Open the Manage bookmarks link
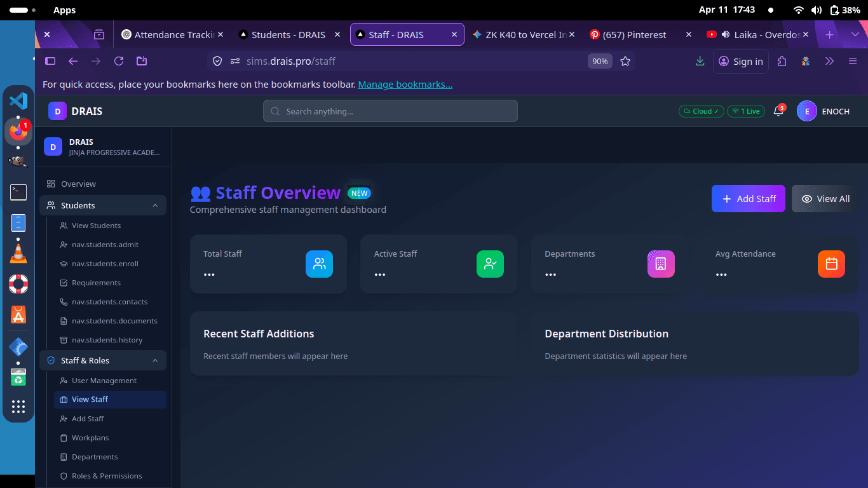This screenshot has height=488, width=868. click(405, 84)
